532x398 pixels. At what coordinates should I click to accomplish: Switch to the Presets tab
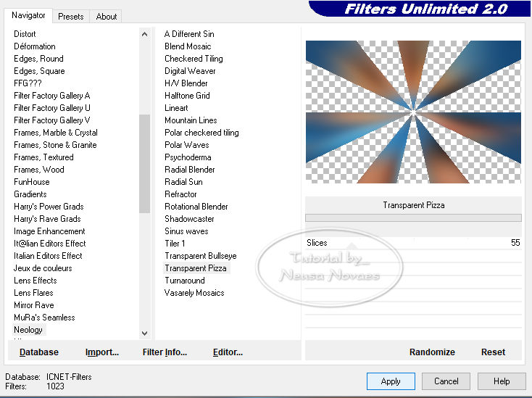[70, 16]
